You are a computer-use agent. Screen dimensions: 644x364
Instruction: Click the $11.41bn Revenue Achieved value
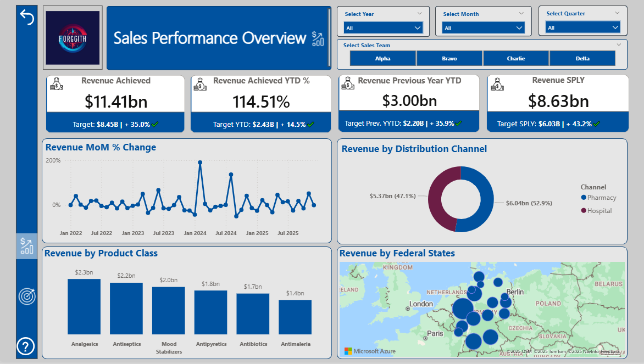[116, 102]
